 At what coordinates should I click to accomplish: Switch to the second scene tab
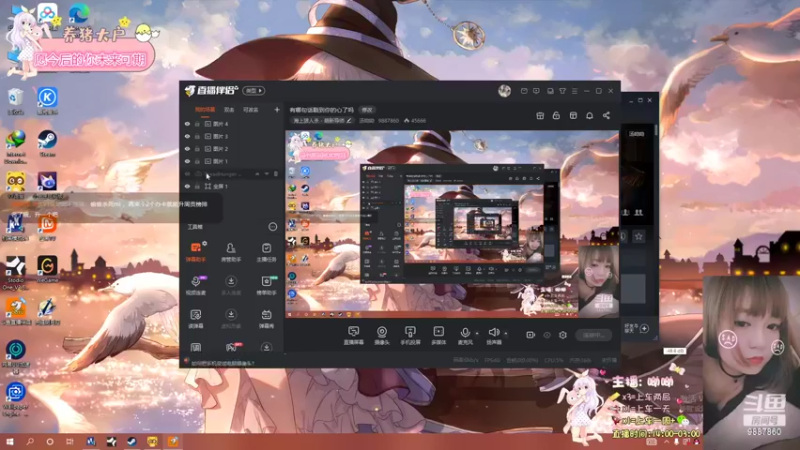tap(229, 110)
